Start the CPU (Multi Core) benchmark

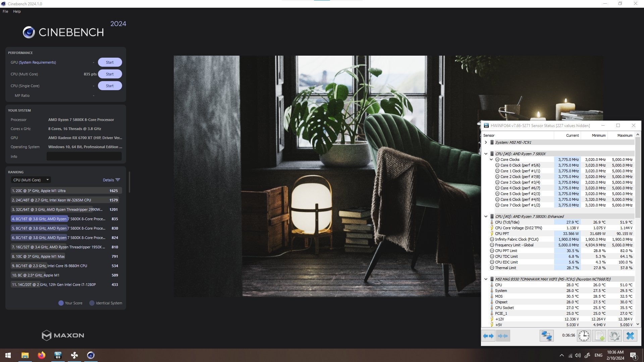pos(110,74)
